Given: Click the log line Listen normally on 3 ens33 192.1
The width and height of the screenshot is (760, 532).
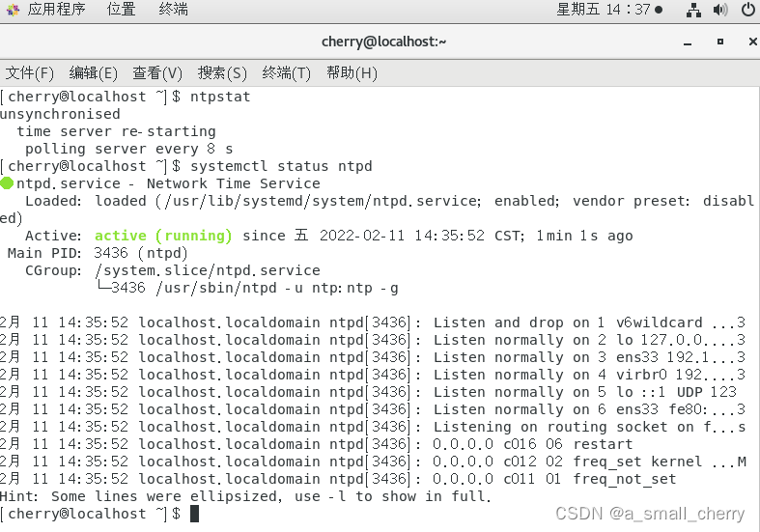Looking at the screenshot, I should tap(373, 357).
